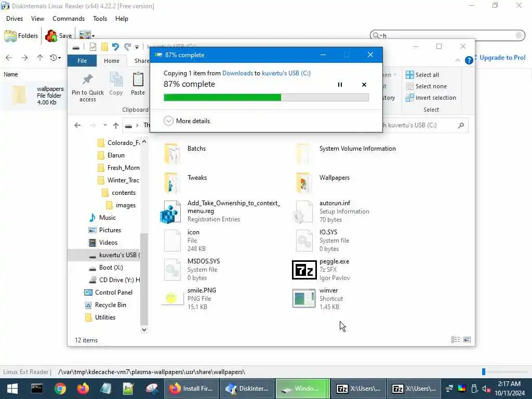The width and height of the screenshot is (532, 399).
Task: Open Help menu
Action: coord(122,19)
